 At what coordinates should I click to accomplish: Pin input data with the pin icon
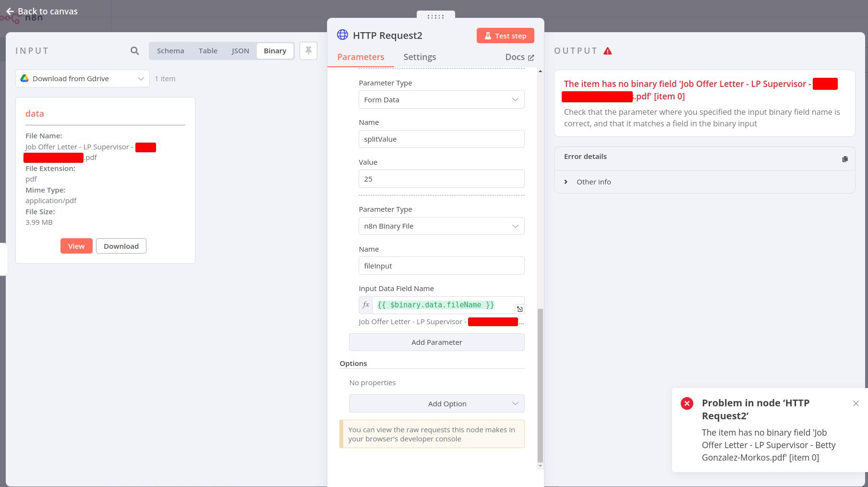[308, 50]
